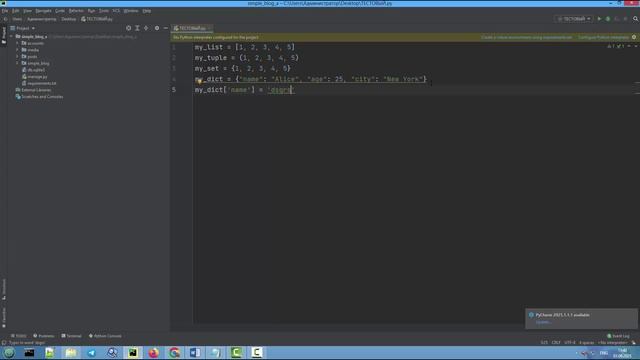Open the Refactor menu
Viewport: 640px width, 360px height.
click(76, 11)
